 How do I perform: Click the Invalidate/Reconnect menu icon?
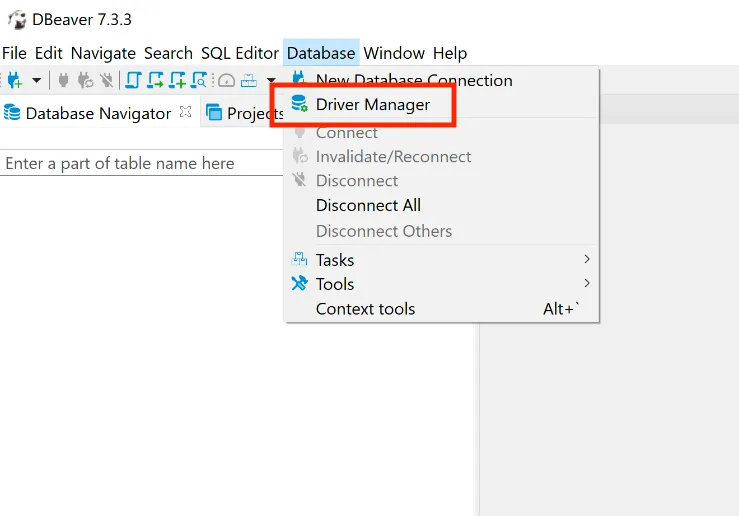click(300, 156)
